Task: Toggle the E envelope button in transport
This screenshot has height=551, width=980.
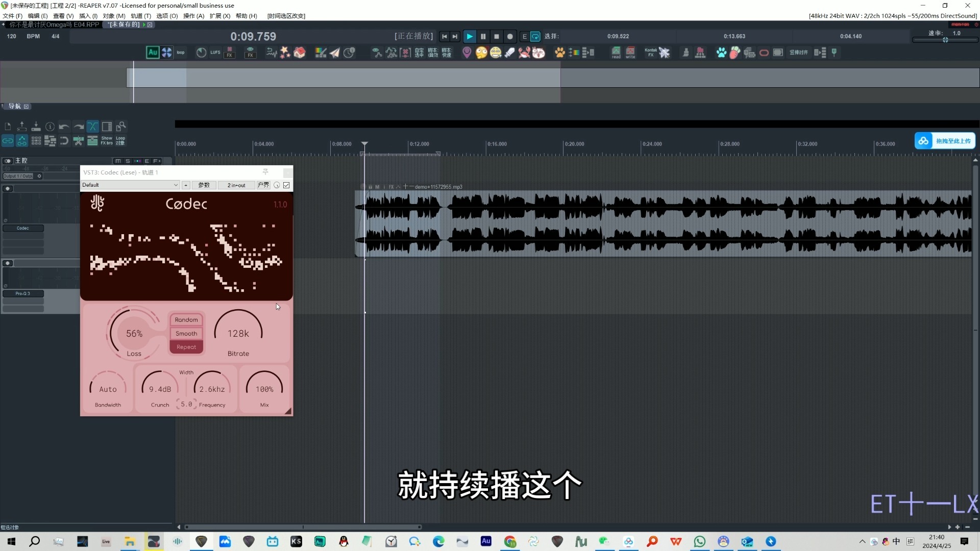Action: (x=524, y=36)
